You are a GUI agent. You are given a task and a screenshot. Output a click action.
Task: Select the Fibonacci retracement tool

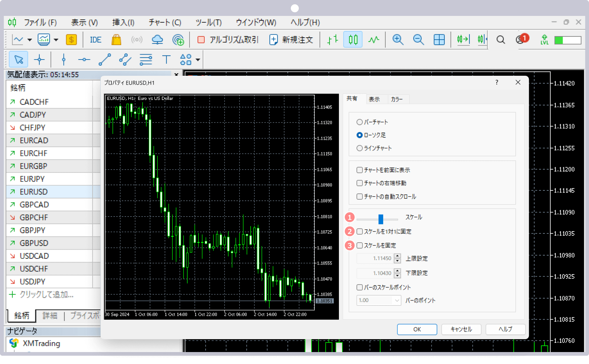point(146,59)
